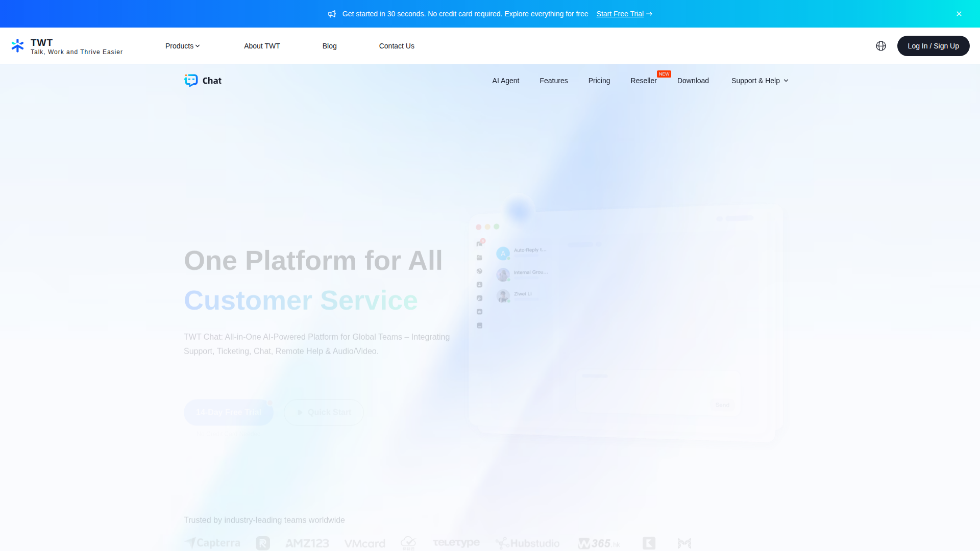Select the Auto-Reply chat in preview

pyautogui.click(x=522, y=253)
